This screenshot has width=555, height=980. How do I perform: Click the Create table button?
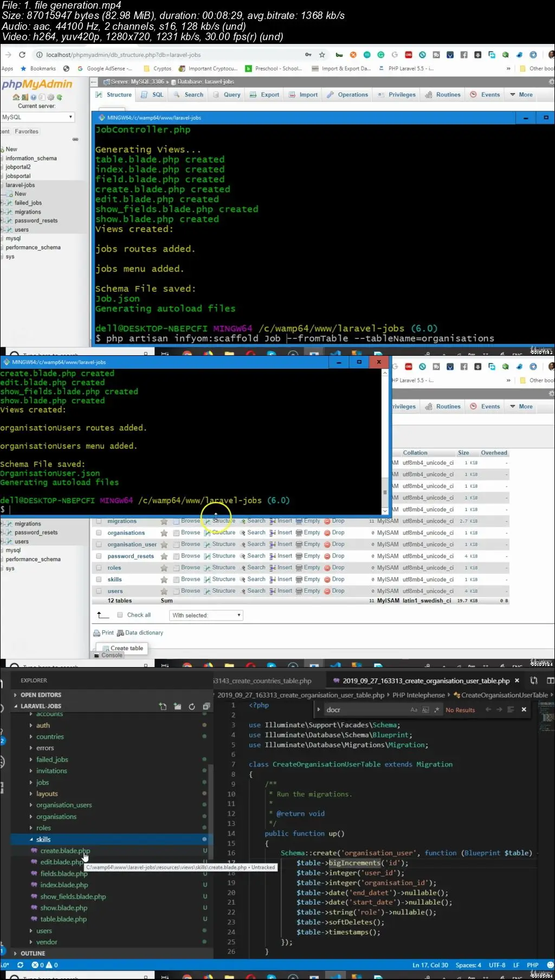tap(123, 648)
